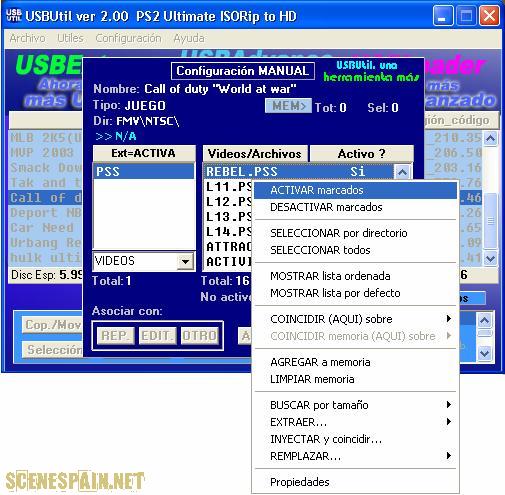The height and width of the screenshot is (495, 505).
Task: Select the REBEL.PSS file row
Action: (298, 172)
